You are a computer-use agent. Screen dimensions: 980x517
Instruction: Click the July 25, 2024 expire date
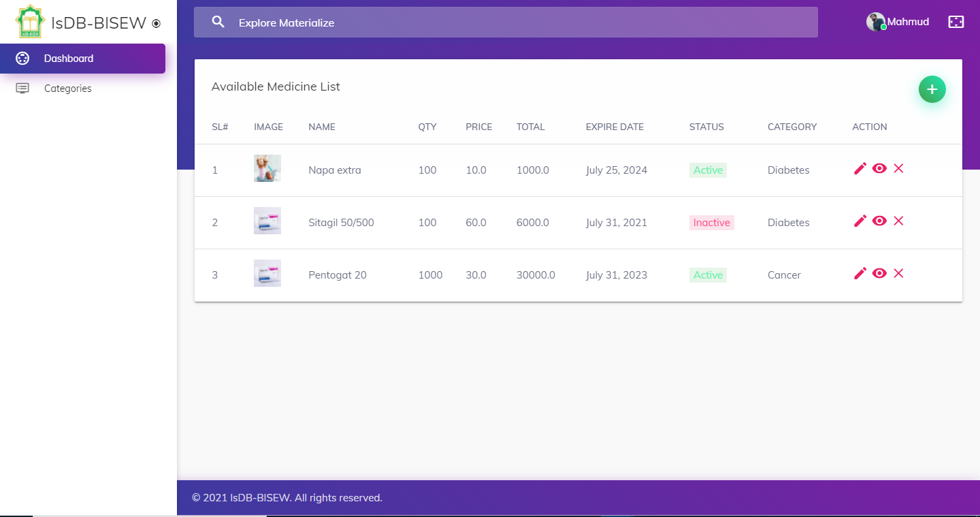pos(617,170)
